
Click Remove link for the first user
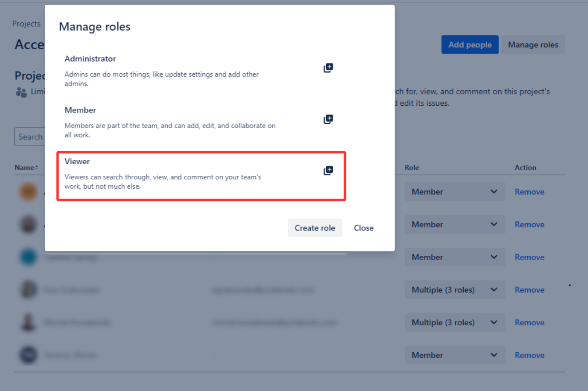click(529, 192)
